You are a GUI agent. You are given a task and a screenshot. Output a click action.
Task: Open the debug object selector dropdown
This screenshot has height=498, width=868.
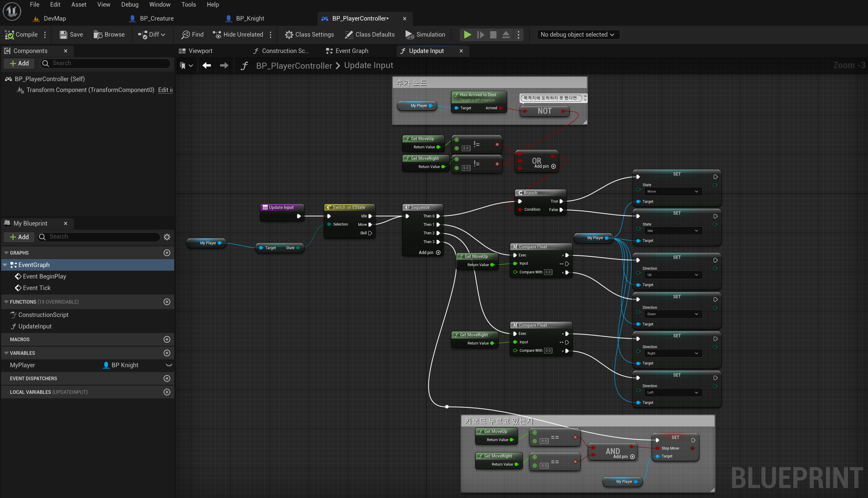pos(578,35)
